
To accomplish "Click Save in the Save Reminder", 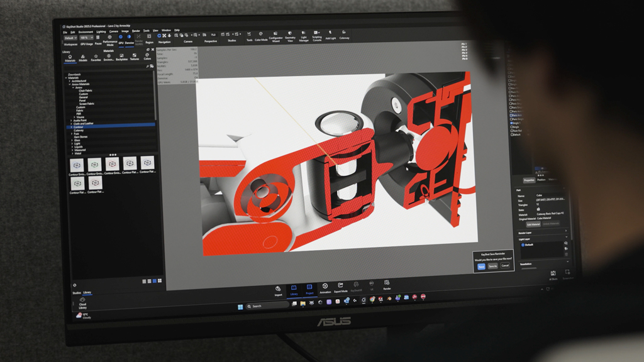I will [481, 266].
